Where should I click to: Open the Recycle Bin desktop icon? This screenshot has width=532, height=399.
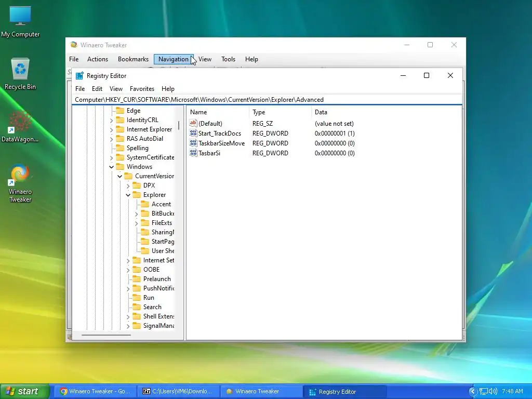pos(20,74)
